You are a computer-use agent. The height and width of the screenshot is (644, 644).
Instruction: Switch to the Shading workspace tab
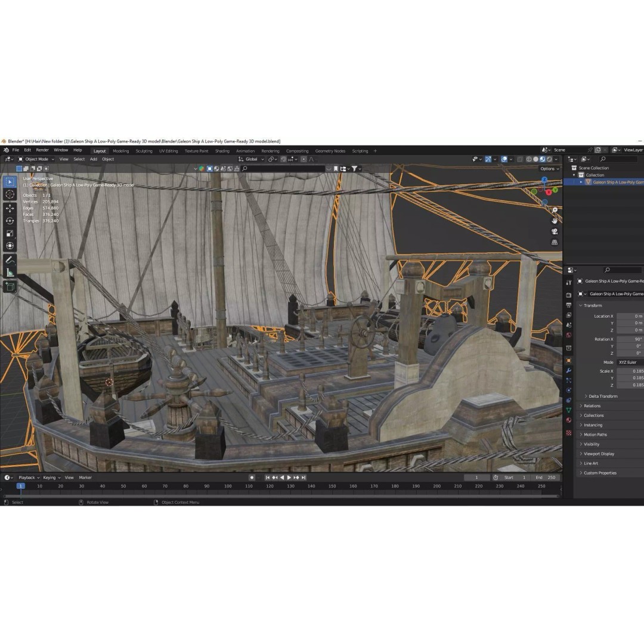click(222, 151)
